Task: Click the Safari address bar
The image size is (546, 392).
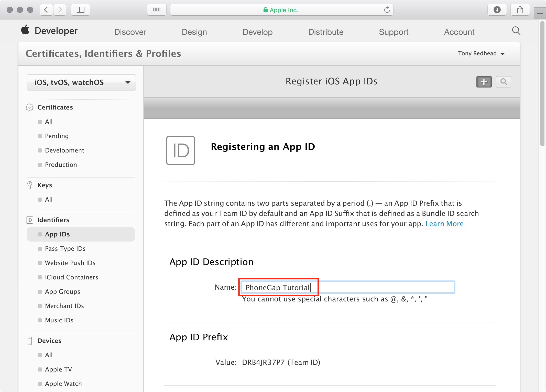Action: pyautogui.click(x=282, y=10)
